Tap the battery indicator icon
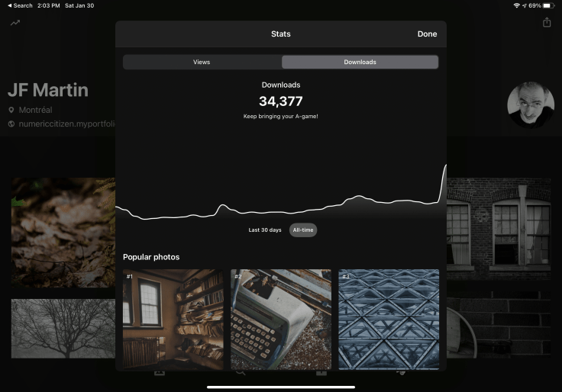 click(548, 5)
